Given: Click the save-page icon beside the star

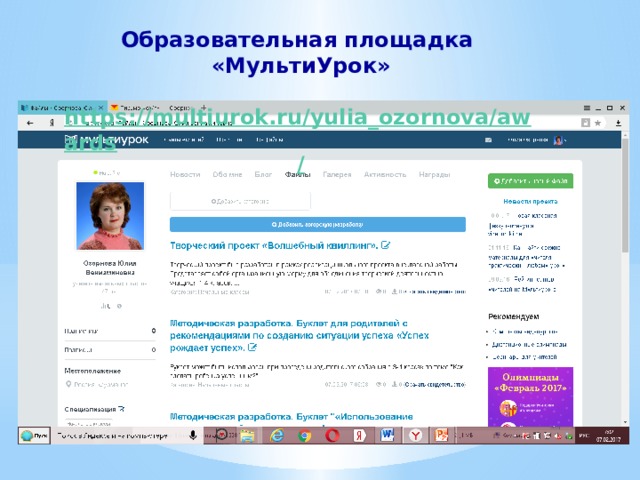Looking at the screenshot, I should point(585,123).
